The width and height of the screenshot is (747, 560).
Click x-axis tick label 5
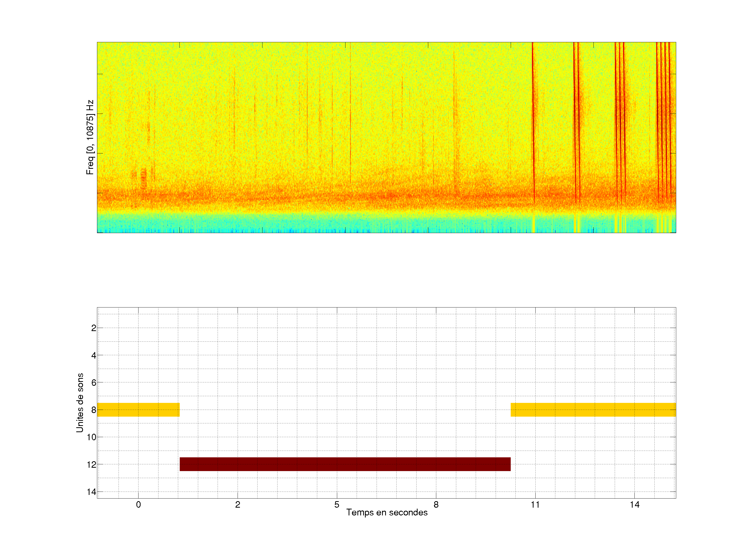(337, 505)
